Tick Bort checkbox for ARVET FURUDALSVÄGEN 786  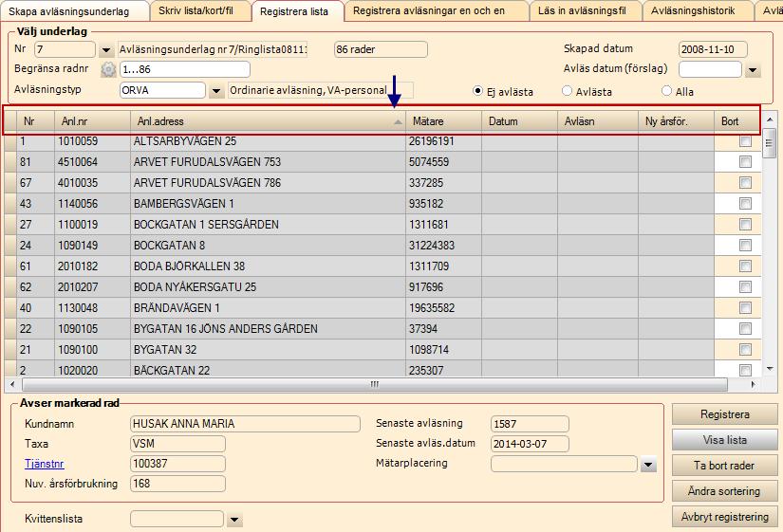(x=745, y=183)
